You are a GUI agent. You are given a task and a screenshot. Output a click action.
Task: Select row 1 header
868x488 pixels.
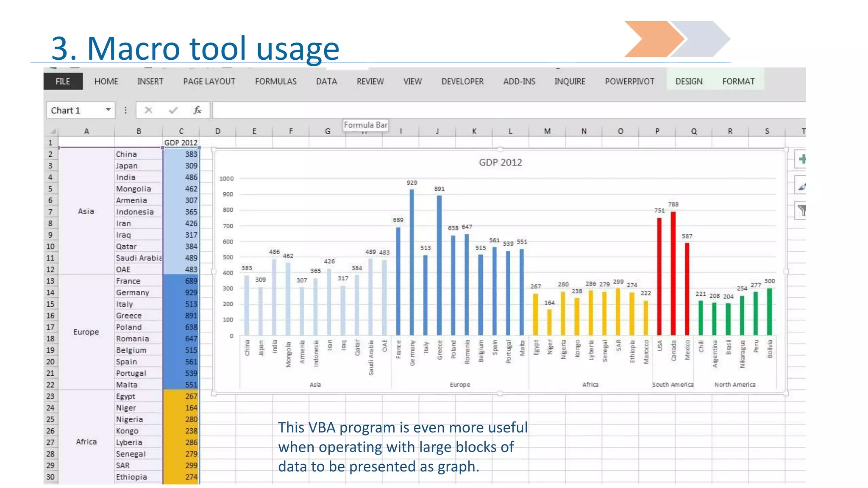[50, 143]
